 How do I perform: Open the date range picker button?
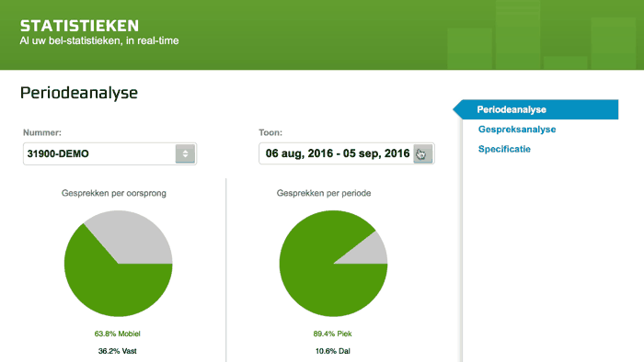(422, 153)
